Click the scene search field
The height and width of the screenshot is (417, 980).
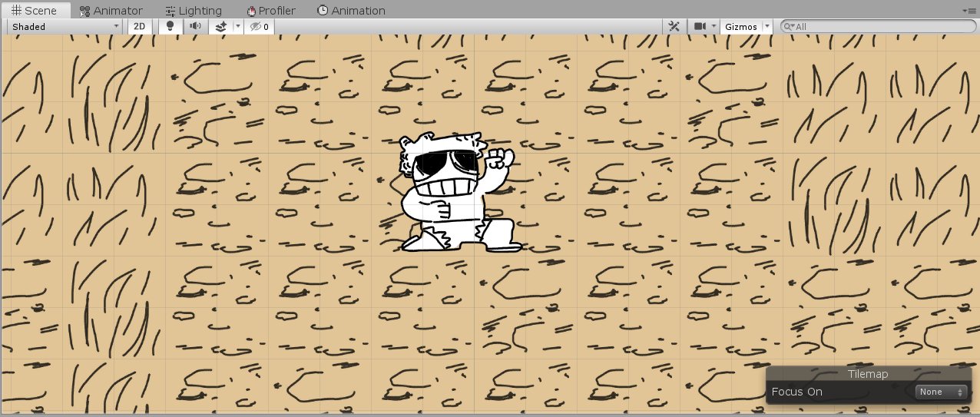[879, 26]
